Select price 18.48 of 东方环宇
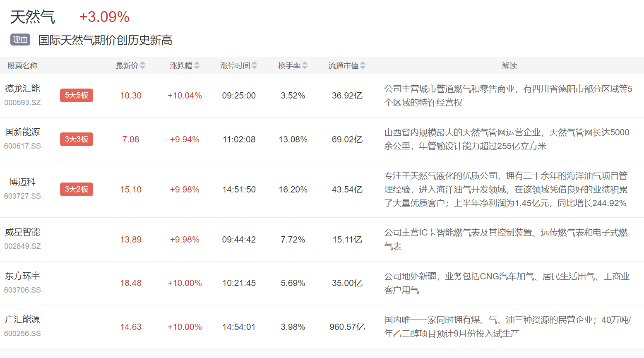This screenshot has width=644, height=358. (x=131, y=283)
